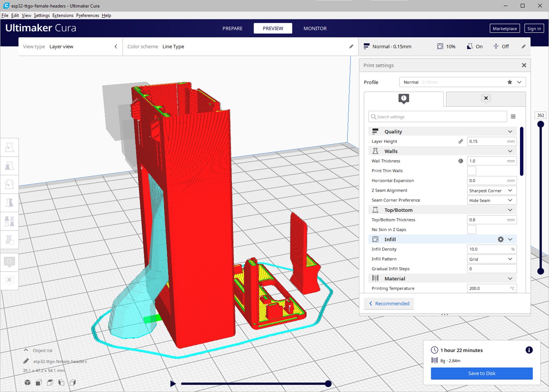
Task: Collapse the Quality settings section
Action: (x=510, y=131)
